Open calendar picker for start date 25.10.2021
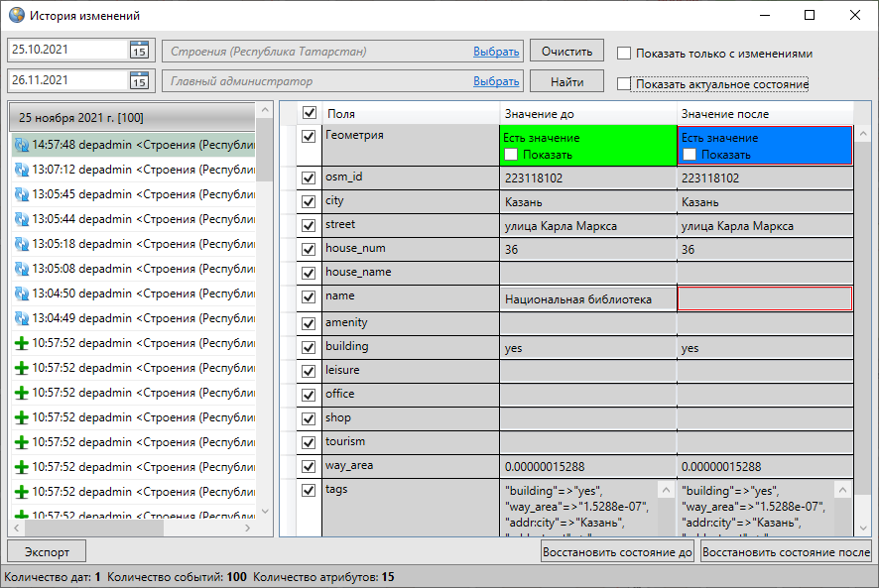The image size is (879, 588). (x=138, y=51)
